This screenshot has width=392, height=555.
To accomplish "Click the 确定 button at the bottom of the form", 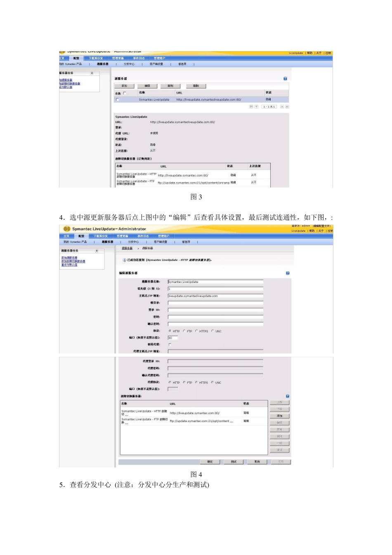I will [x=210, y=462].
